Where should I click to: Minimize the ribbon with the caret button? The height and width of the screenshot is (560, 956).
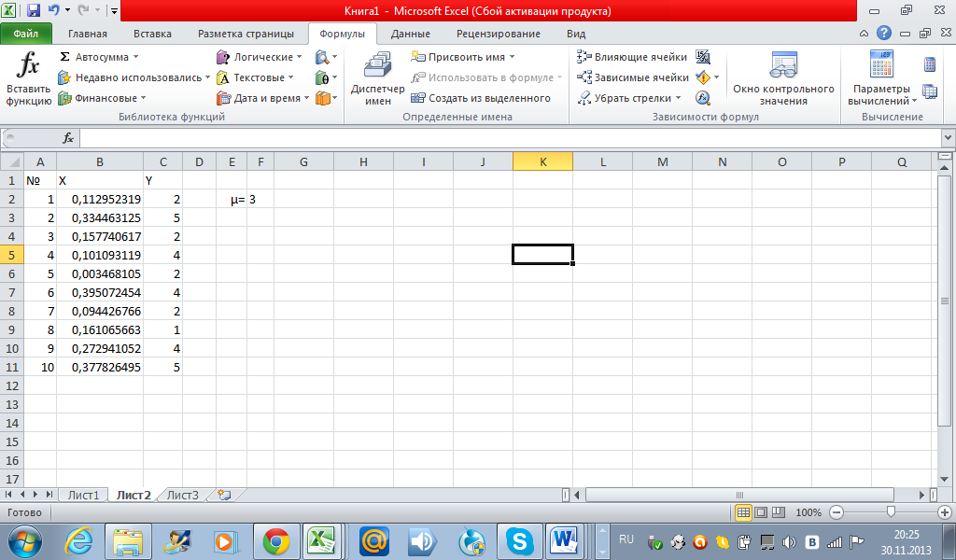coord(864,34)
